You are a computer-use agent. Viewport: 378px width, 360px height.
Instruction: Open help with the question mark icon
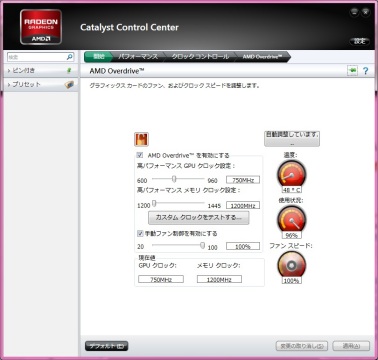pos(365,71)
